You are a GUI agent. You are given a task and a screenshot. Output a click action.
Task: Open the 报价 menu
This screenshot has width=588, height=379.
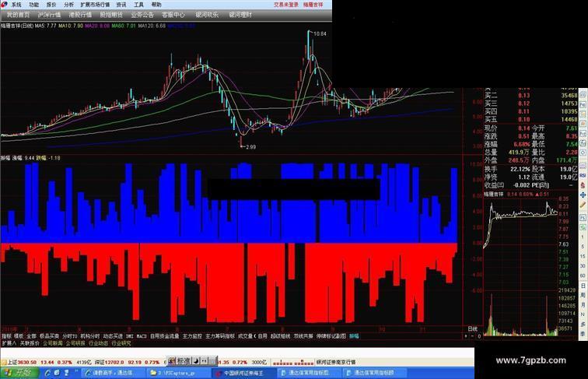click(x=51, y=5)
